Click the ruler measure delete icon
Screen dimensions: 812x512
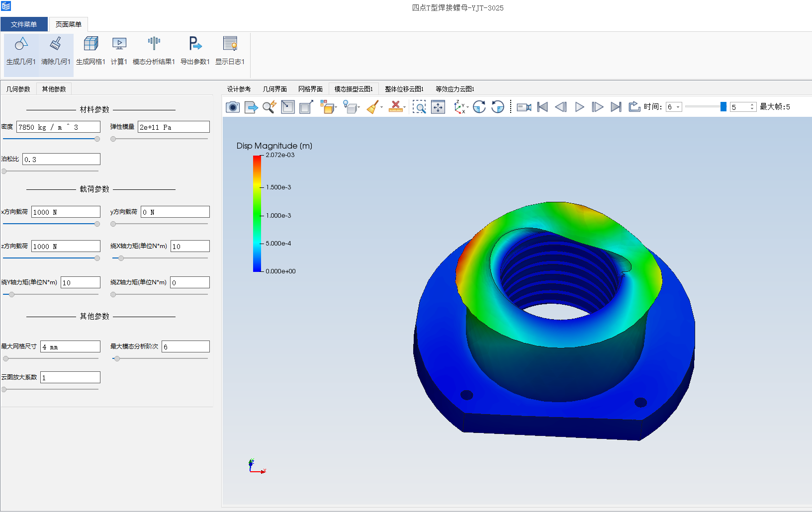(395, 107)
